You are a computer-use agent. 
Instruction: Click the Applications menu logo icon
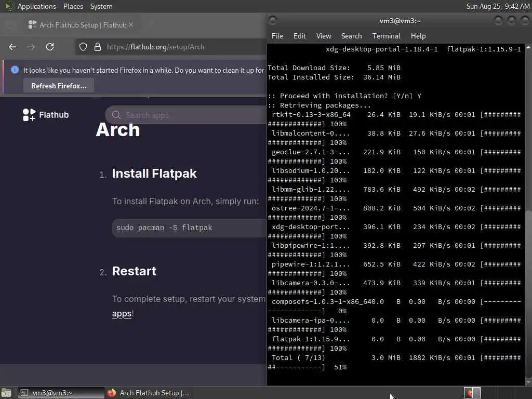(9, 6)
